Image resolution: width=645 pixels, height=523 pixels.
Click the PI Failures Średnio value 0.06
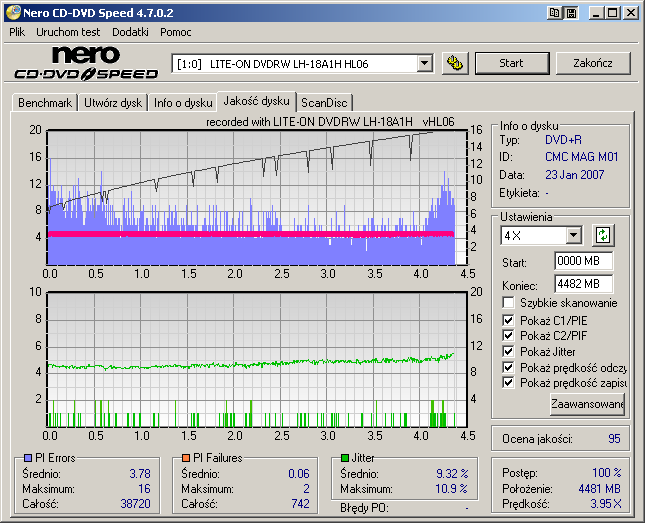299,474
